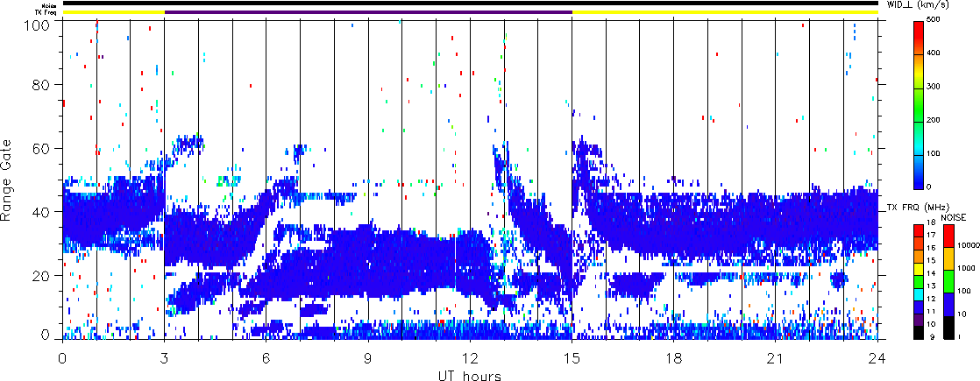
Task: Click the 300 label on the WID colorbar
Action: coord(934,87)
